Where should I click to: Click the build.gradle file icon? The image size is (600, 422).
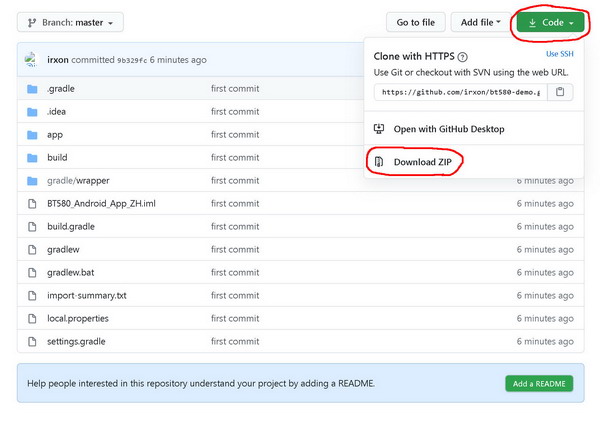(32, 226)
